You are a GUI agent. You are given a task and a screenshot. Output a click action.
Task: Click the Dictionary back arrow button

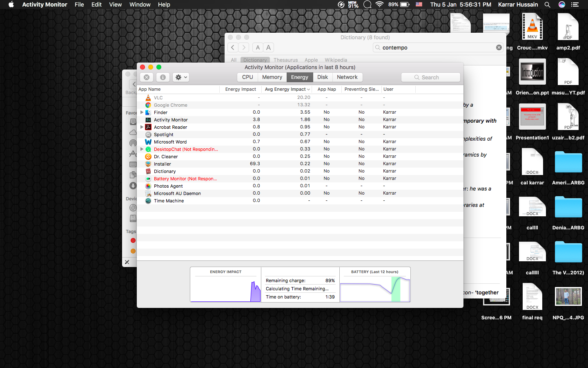pyautogui.click(x=233, y=47)
